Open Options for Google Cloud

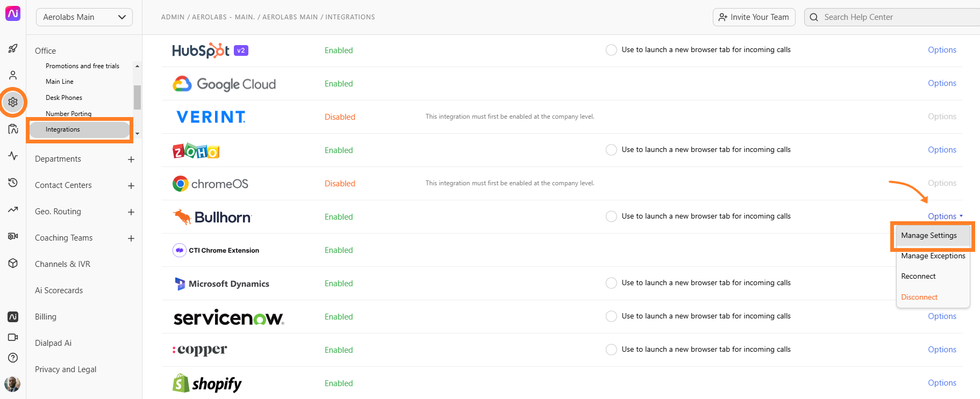(x=942, y=83)
